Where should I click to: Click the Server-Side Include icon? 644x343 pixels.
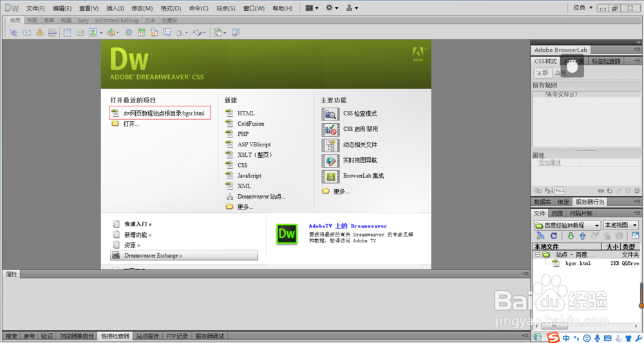coord(154,32)
